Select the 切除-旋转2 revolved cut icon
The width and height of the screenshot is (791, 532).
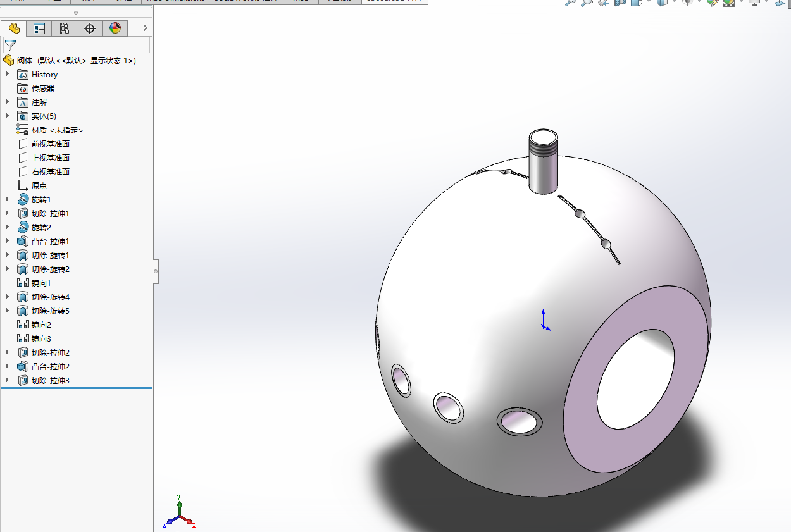pyautogui.click(x=23, y=269)
